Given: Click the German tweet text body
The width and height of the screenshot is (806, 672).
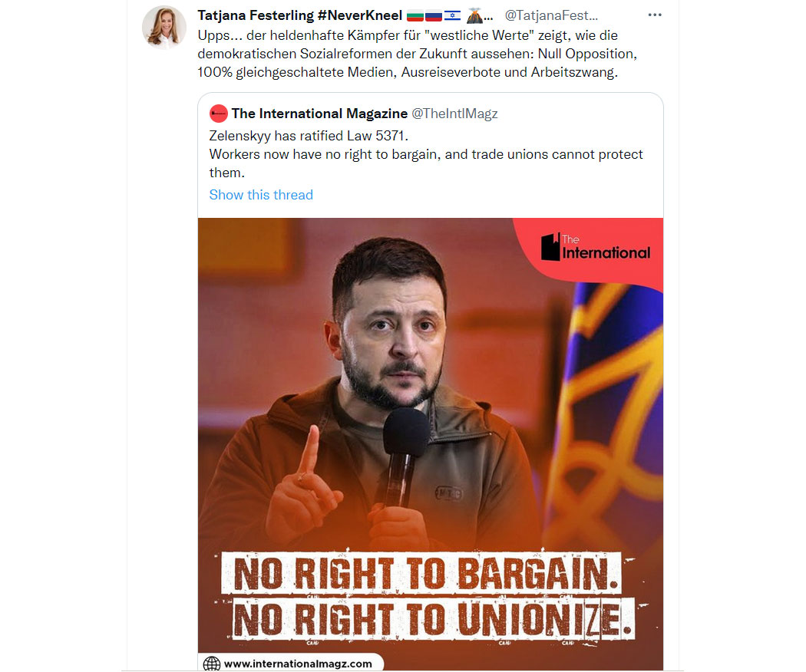Looking at the screenshot, I should tap(417, 54).
